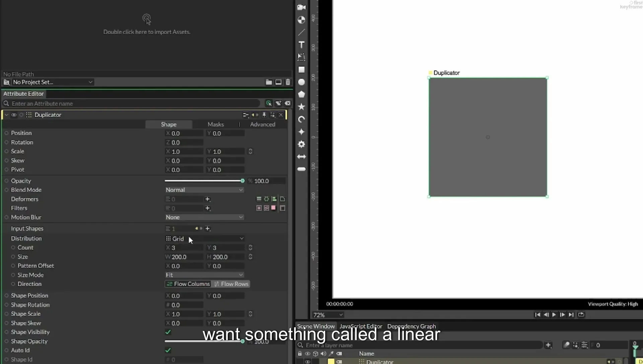Select the Arc shape tool

point(301,119)
